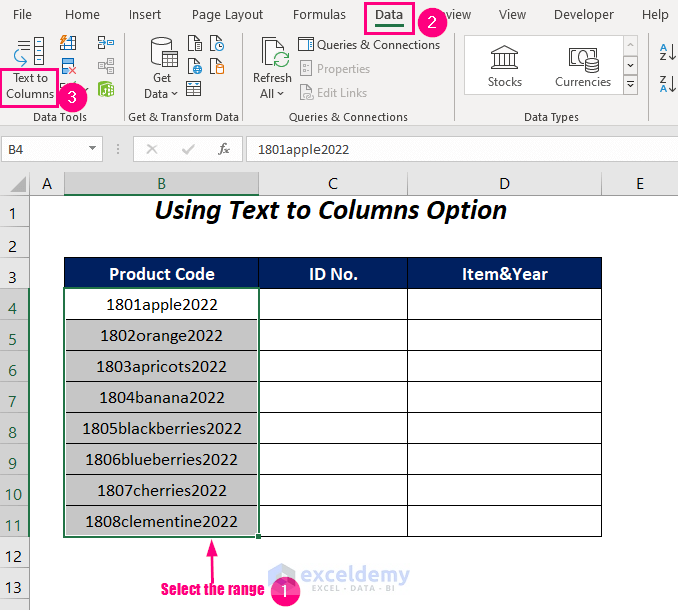This screenshot has height=610, width=678.
Task: Click cell containing 1804banana2022
Action: pos(161,397)
